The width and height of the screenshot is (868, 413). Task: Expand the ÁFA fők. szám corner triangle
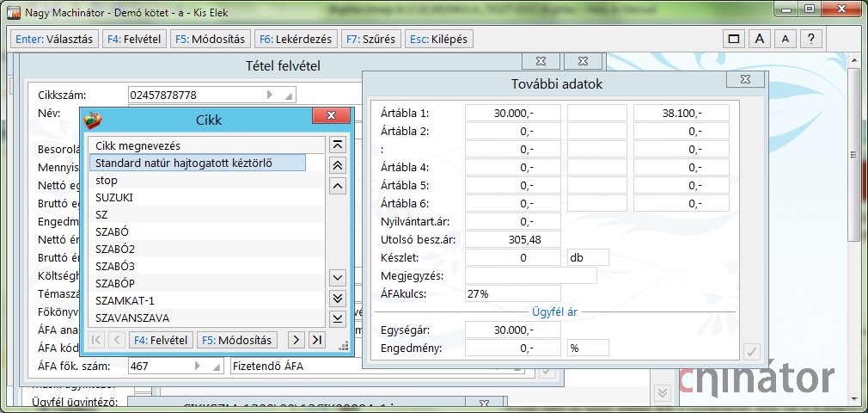pos(216,367)
